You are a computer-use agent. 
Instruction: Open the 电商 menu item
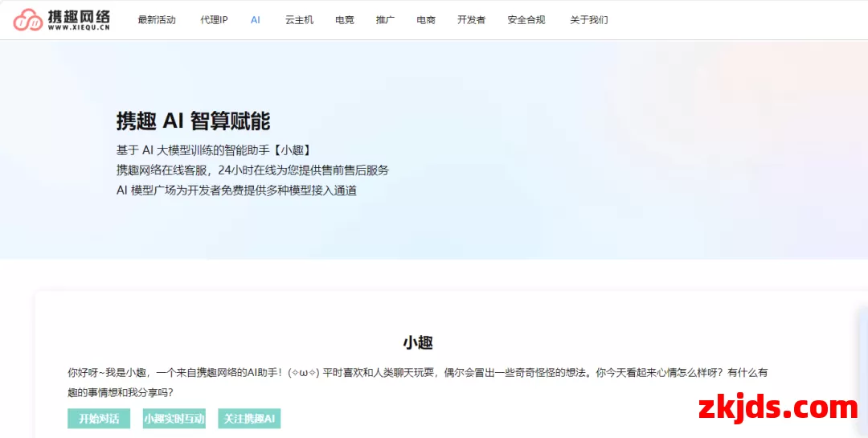[x=426, y=20]
